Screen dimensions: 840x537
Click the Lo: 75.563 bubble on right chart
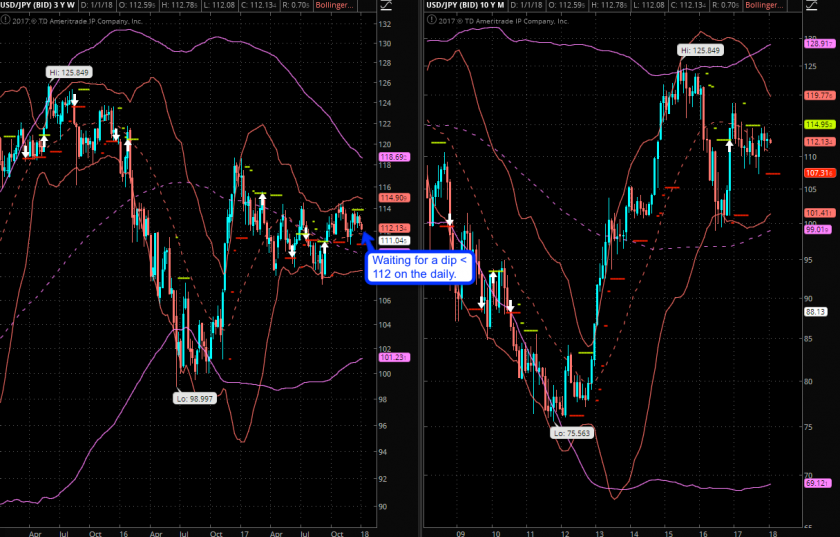(x=573, y=433)
